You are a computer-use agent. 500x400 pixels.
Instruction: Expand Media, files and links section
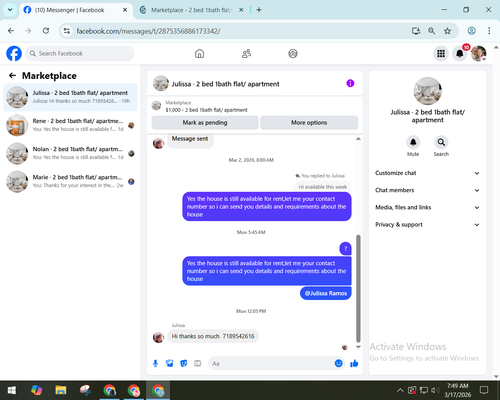pos(427,207)
